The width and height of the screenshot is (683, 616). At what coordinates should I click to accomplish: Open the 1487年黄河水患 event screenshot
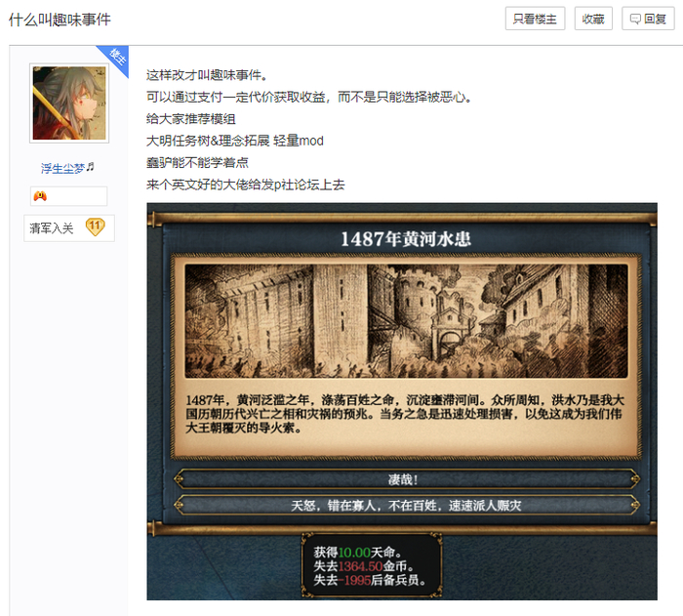point(402,401)
